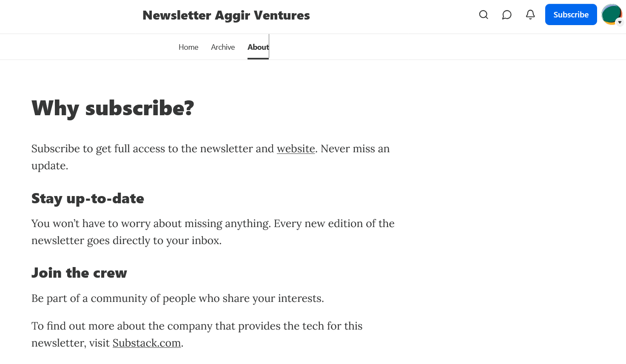Expand the small arrow on avatar
The height and width of the screenshot is (364, 626).
point(620,22)
